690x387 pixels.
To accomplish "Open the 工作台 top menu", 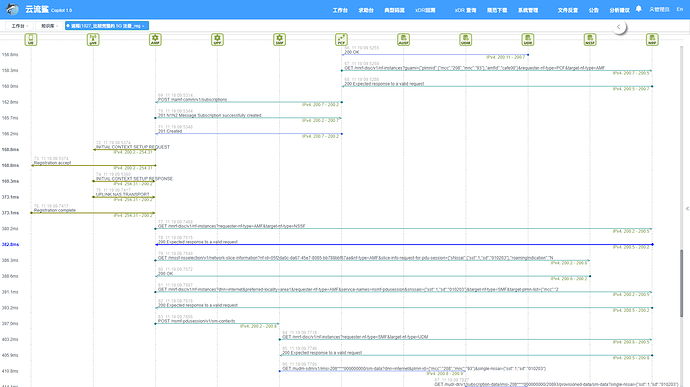I will [340, 10].
